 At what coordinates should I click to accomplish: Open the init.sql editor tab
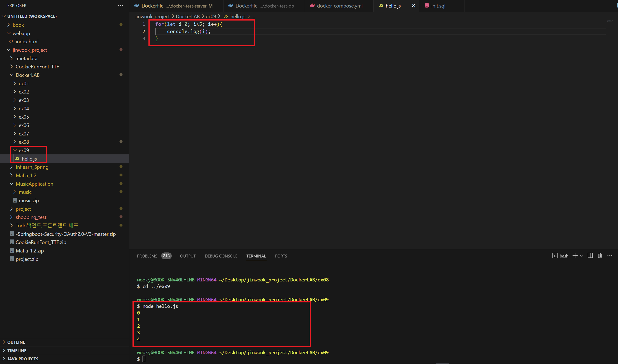click(438, 6)
